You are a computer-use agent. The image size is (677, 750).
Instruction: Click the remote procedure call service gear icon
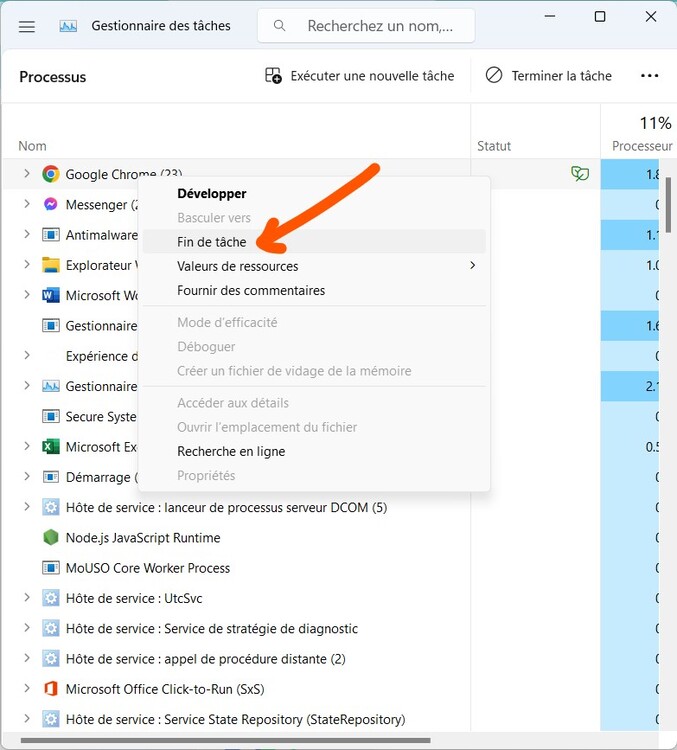51,659
